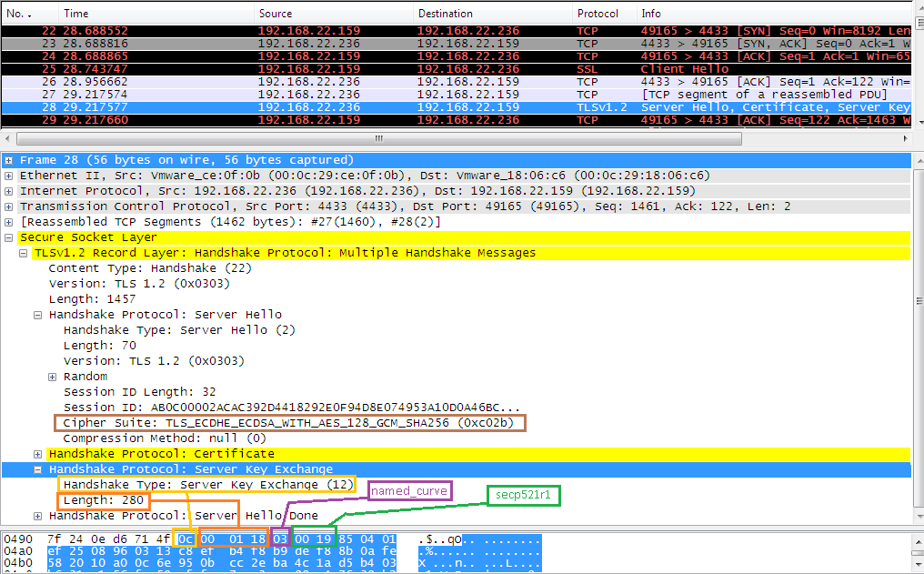924x574 pixels.
Task: Expand the Frame 28 tree node
Action: (9, 160)
